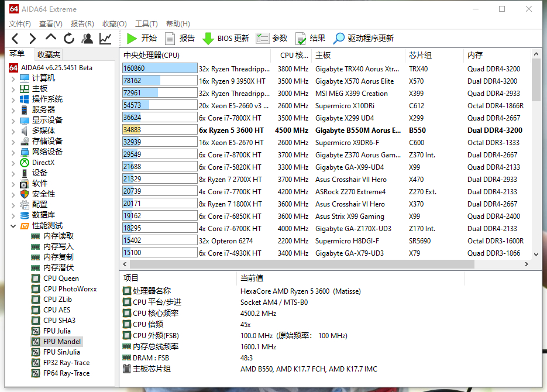Open the user silhouette toolbar icon
The image size is (547, 392).
pyautogui.click(x=87, y=39)
